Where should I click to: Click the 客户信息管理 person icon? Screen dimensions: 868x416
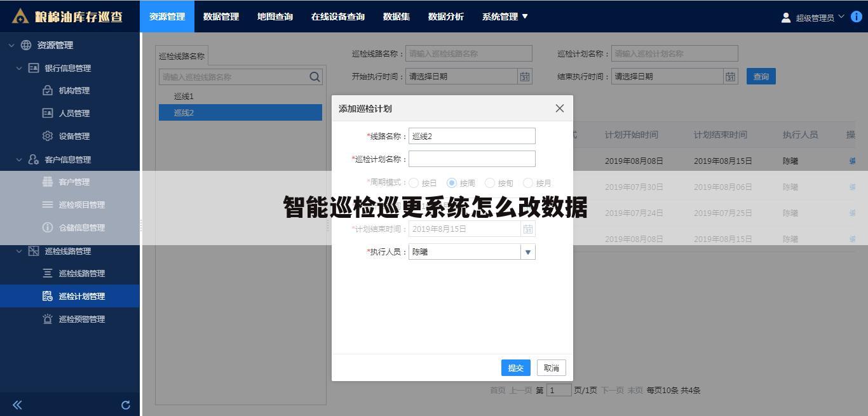tap(34, 159)
